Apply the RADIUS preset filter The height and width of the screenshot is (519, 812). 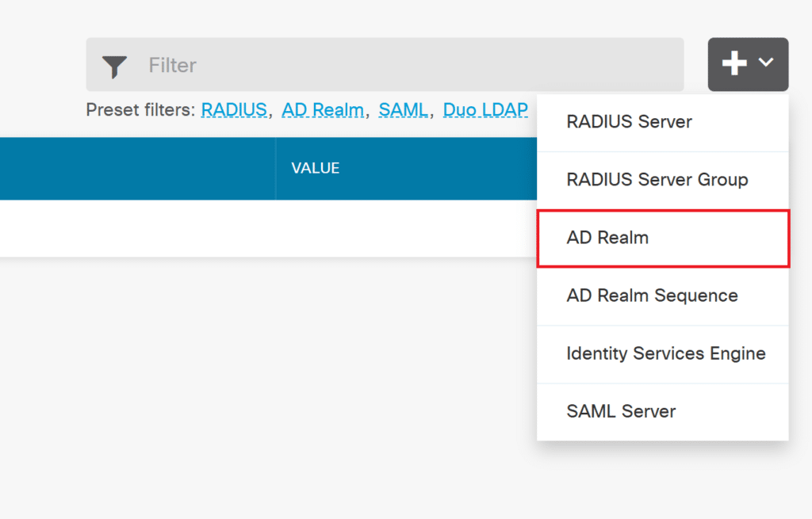tap(234, 110)
